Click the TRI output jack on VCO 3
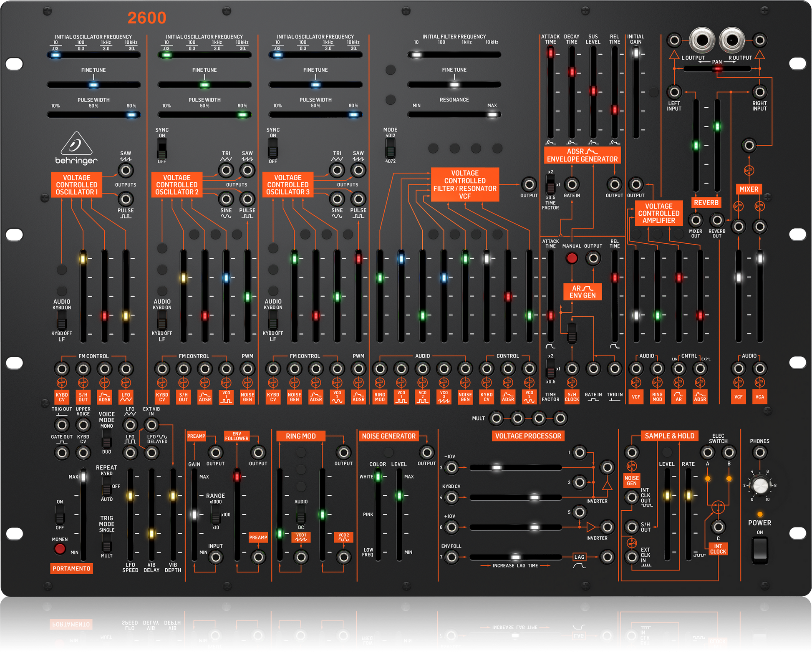 point(337,171)
